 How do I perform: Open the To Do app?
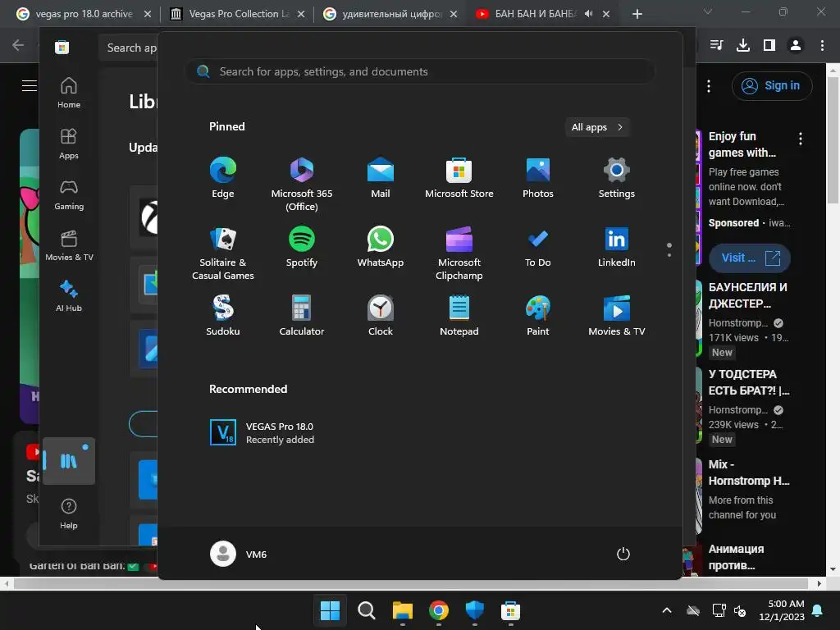coord(538,246)
